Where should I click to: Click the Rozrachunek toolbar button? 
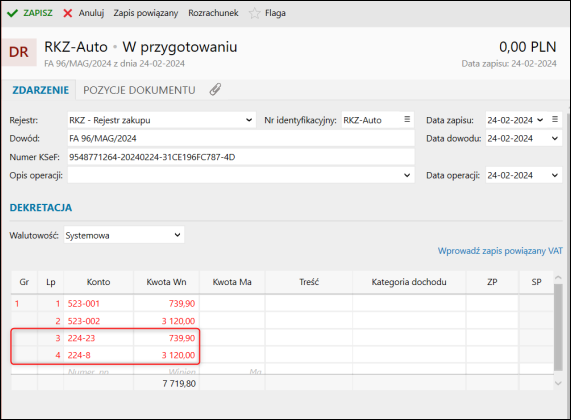(x=213, y=13)
